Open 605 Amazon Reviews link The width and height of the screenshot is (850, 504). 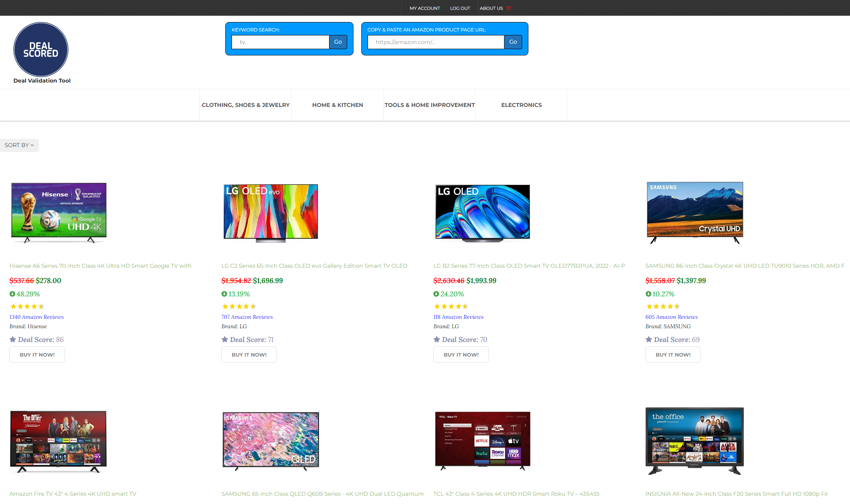[x=672, y=317]
